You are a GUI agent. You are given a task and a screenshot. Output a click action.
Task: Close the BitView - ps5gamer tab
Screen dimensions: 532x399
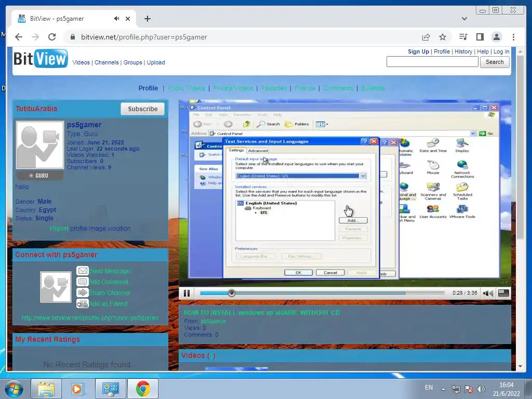click(x=128, y=19)
